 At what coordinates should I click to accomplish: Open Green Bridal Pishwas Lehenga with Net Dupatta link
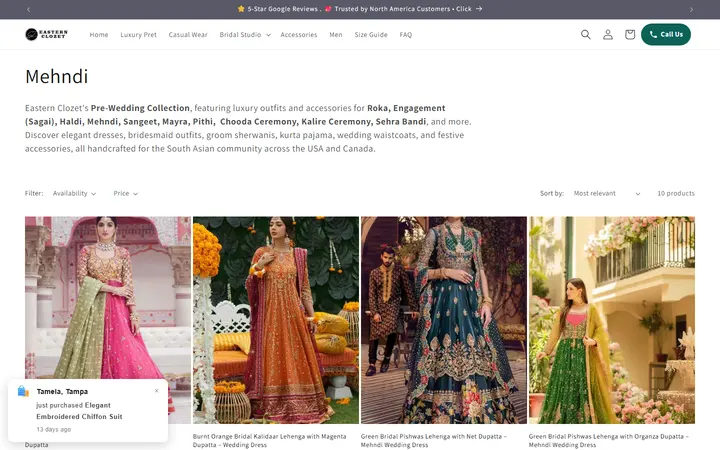433,440
